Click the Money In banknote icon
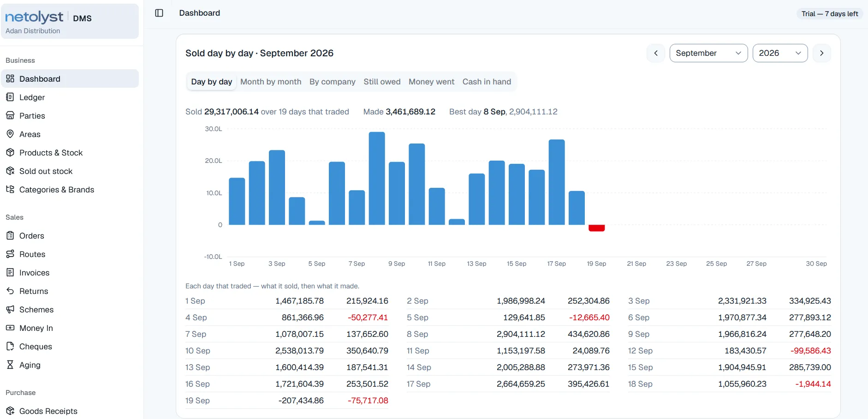Screen dimensions: 868x419 tap(10, 328)
